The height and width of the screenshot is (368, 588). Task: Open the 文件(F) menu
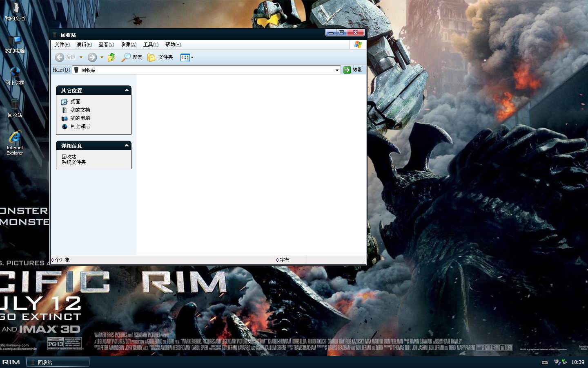pyautogui.click(x=62, y=45)
